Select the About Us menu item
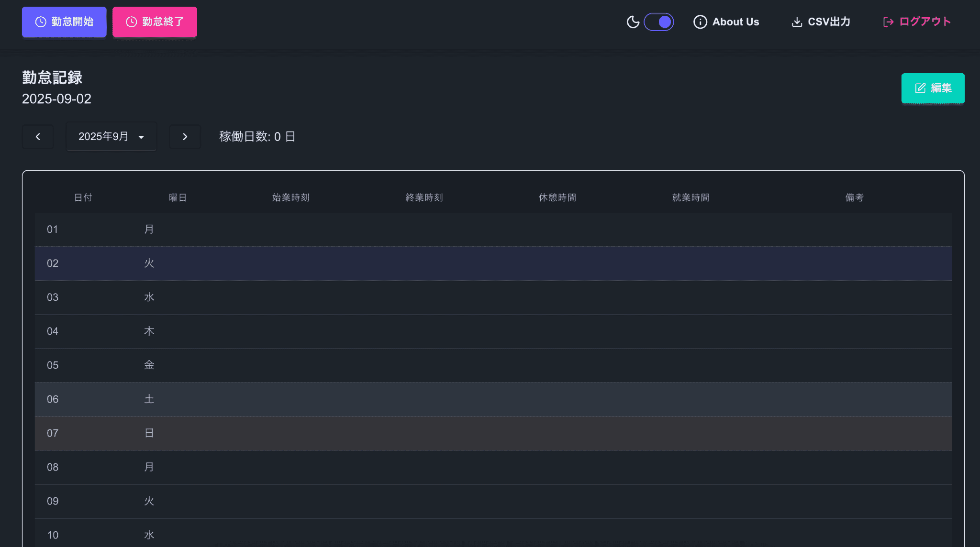Viewport: 980px width, 547px height. click(x=735, y=22)
